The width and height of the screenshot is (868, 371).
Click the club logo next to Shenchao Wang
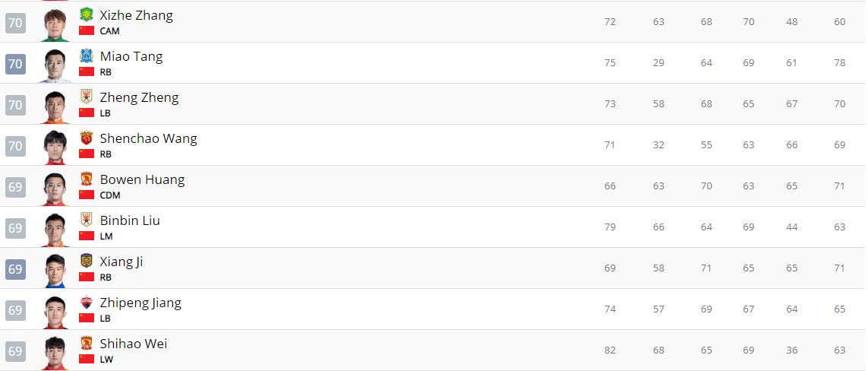87,138
